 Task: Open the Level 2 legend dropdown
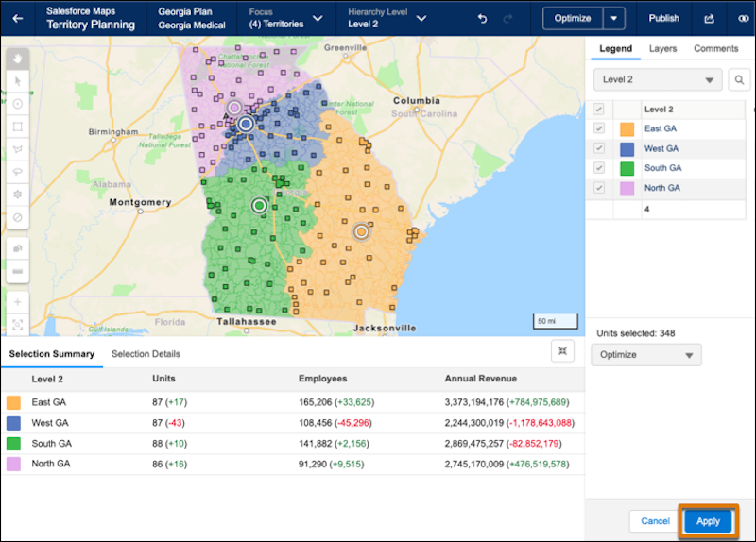pos(658,79)
